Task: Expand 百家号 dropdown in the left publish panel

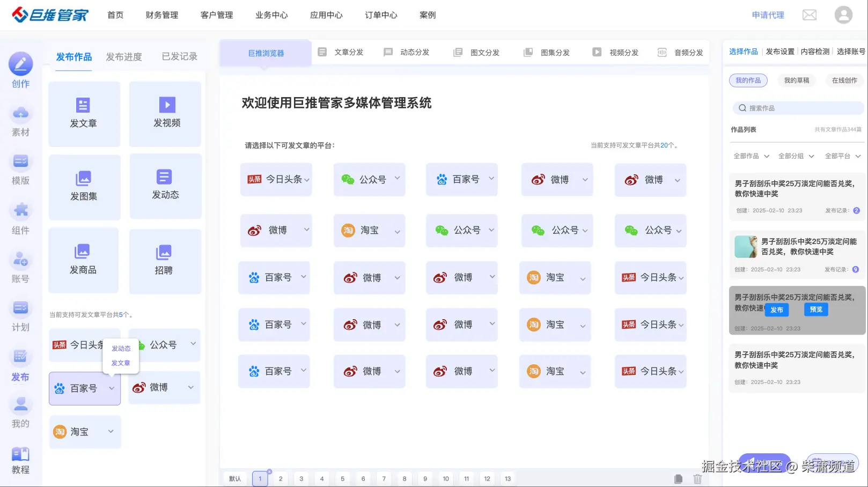Action: (112, 388)
